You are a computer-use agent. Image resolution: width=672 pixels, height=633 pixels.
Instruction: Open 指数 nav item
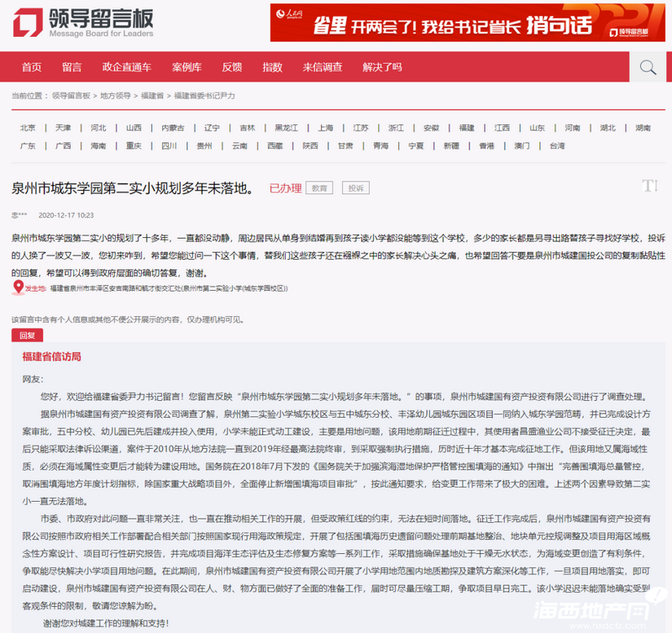pyautogui.click(x=272, y=67)
